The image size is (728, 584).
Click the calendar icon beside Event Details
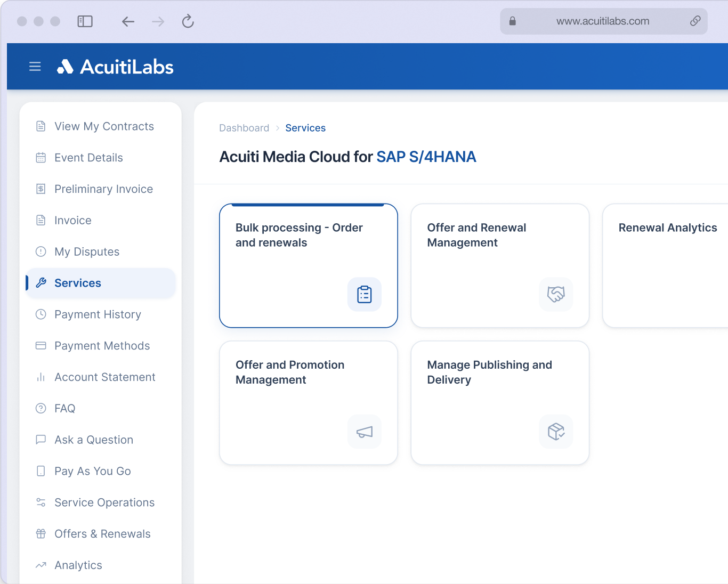coord(41,158)
